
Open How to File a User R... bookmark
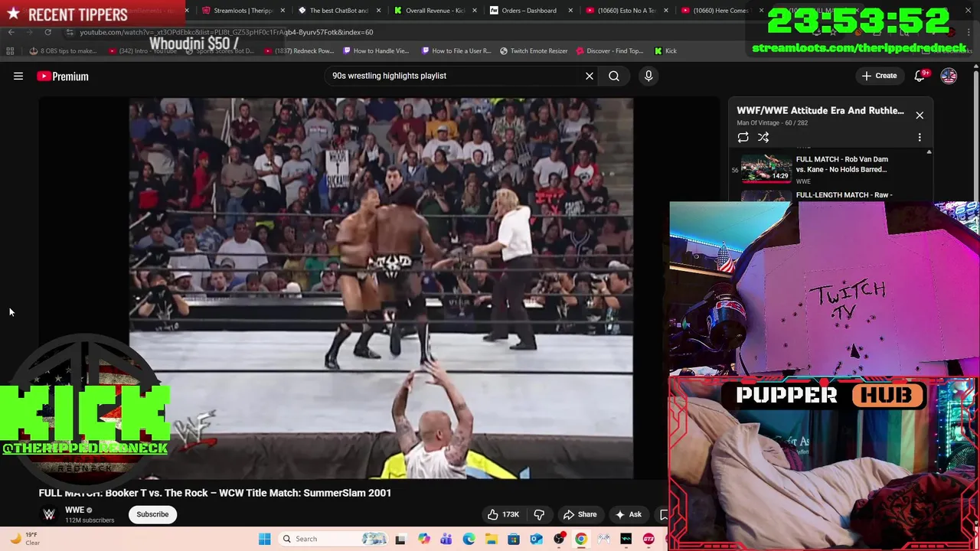click(x=456, y=51)
